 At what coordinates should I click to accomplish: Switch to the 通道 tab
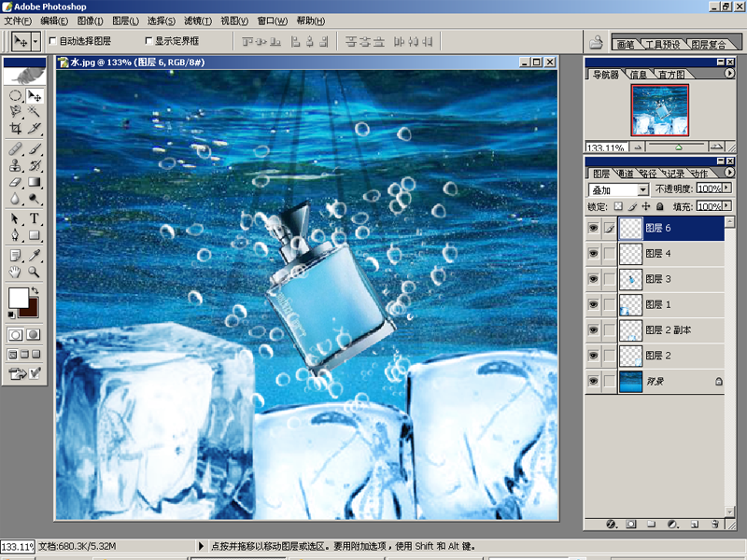pos(625,174)
